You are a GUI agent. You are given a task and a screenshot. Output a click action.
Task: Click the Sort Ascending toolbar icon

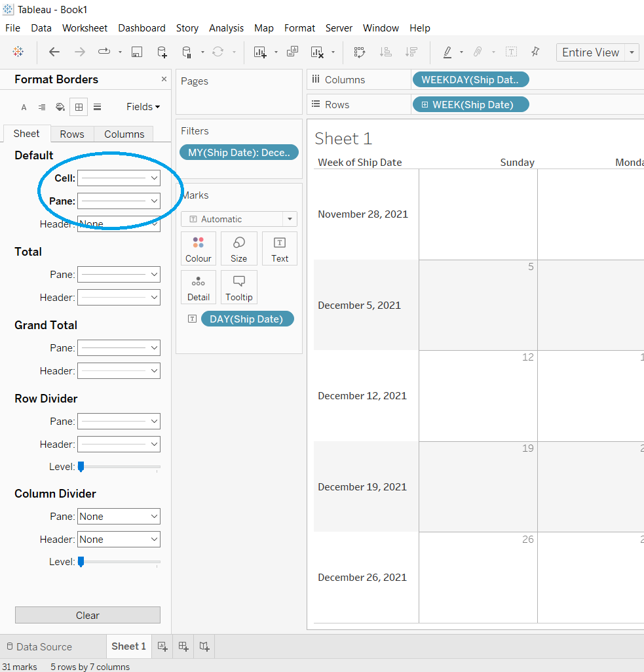(x=386, y=51)
